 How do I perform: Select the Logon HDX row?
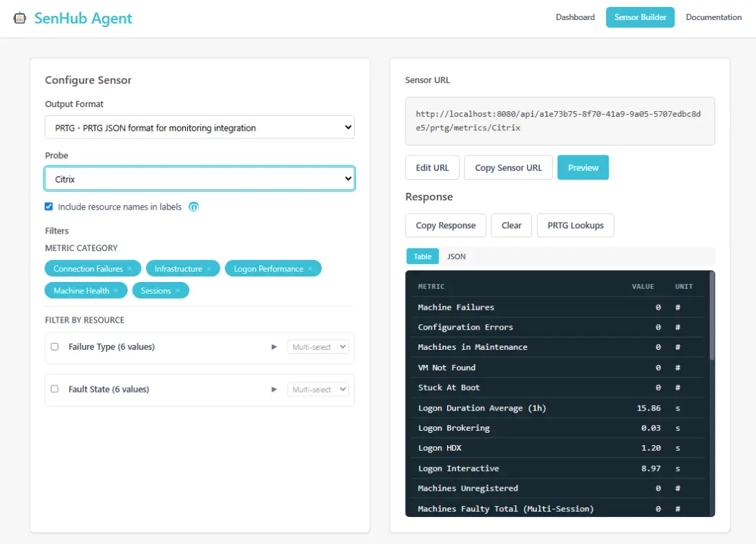[x=558, y=448]
